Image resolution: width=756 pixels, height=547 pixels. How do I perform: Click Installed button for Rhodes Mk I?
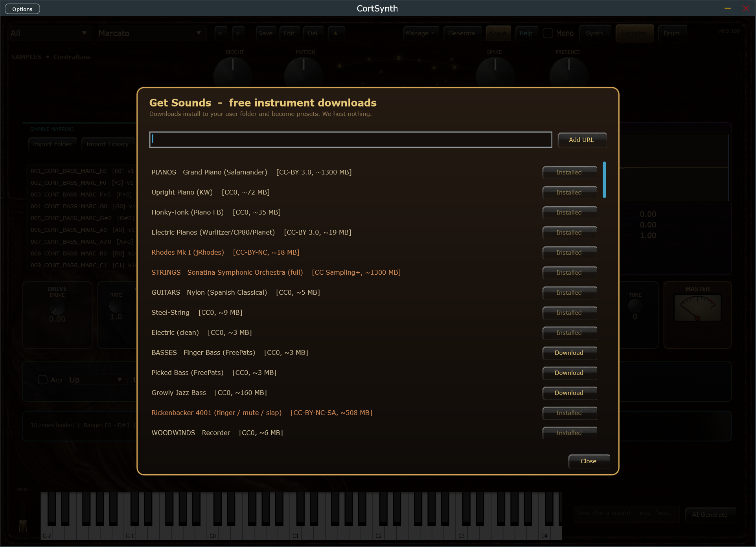pos(569,252)
